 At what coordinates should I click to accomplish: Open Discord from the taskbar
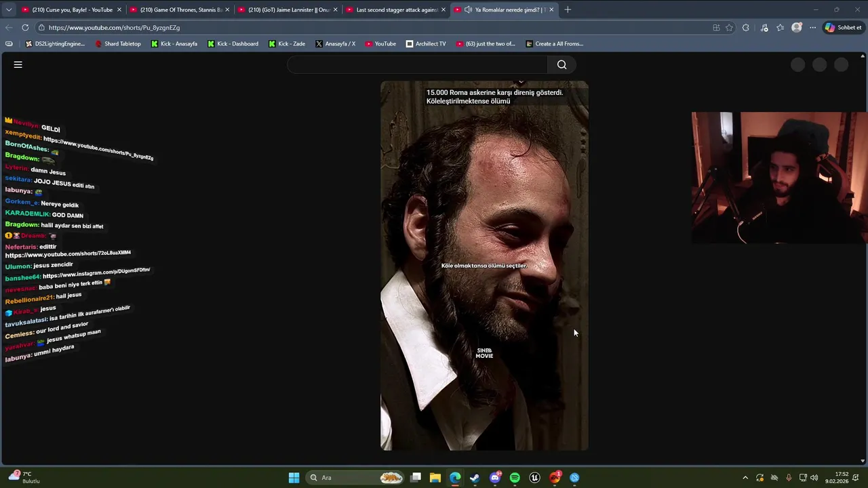pyautogui.click(x=495, y=478)
